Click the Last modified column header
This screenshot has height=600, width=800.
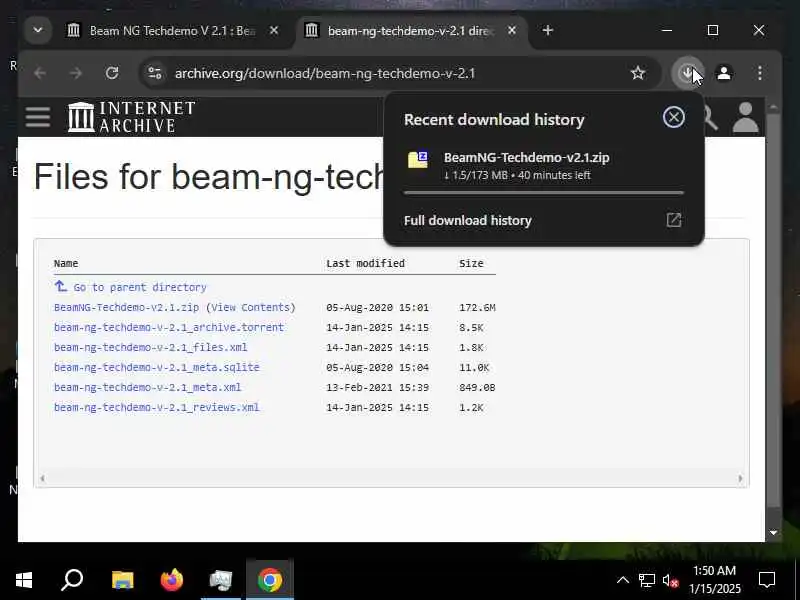pos(365,263)
